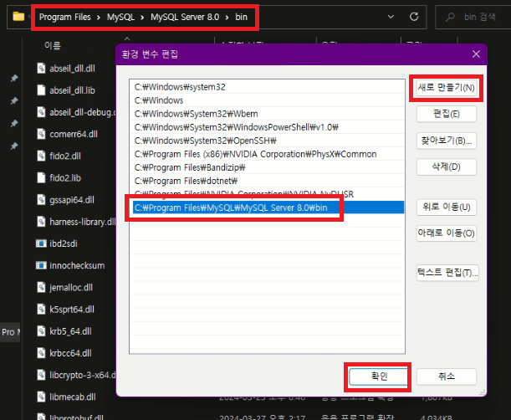Viewport: 511px width, 420px height.
Task: Click the Move Up (위로 이동) button
Action: tap(446, 207)
